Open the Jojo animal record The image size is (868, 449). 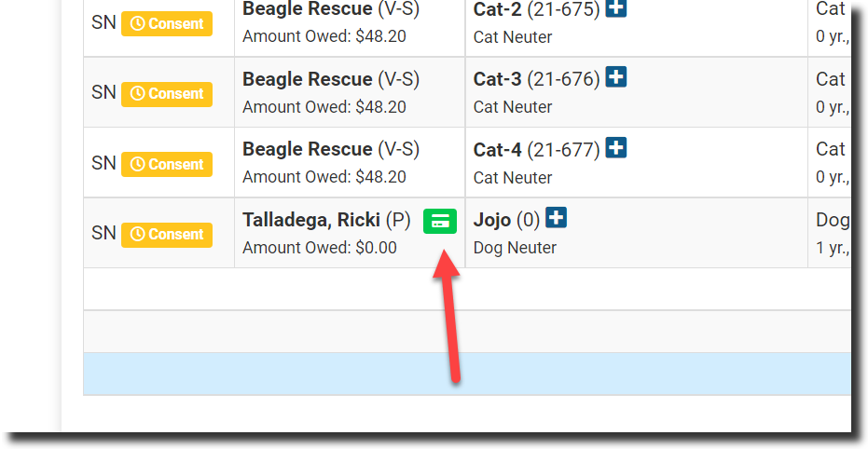492,220
